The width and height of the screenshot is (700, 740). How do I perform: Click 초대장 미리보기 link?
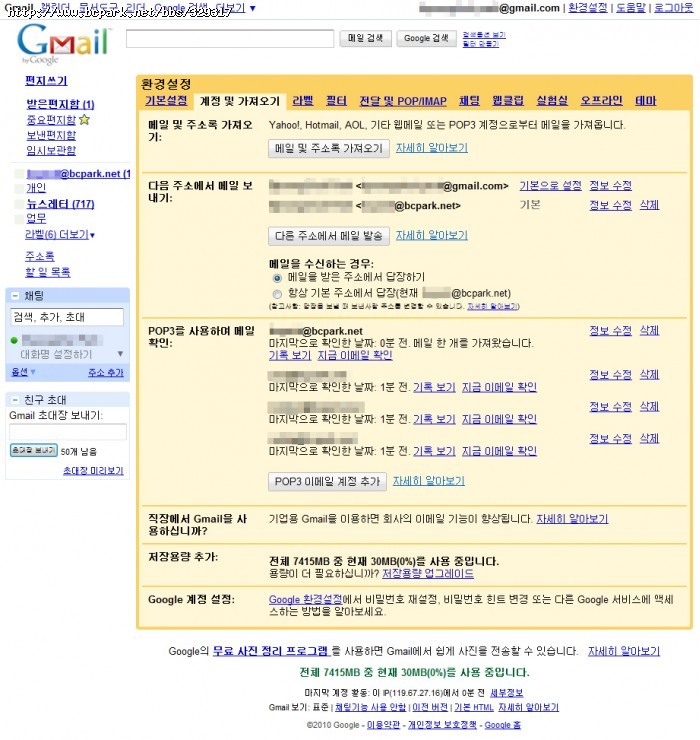(93, 471)
